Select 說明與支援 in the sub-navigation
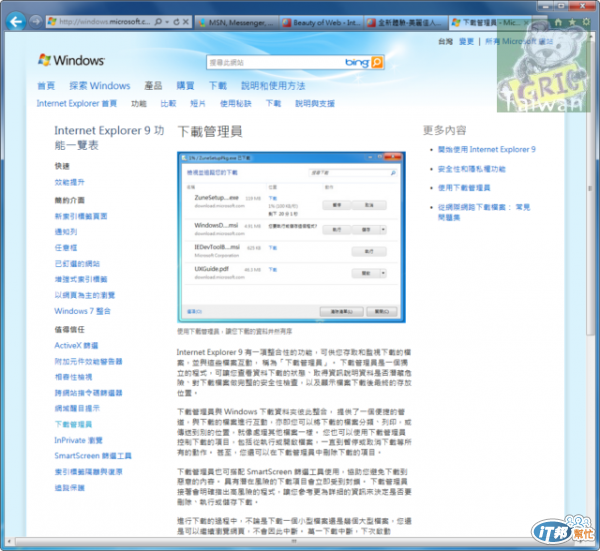The height and width of the screenshot is (551, 600). tap(315, 104)
